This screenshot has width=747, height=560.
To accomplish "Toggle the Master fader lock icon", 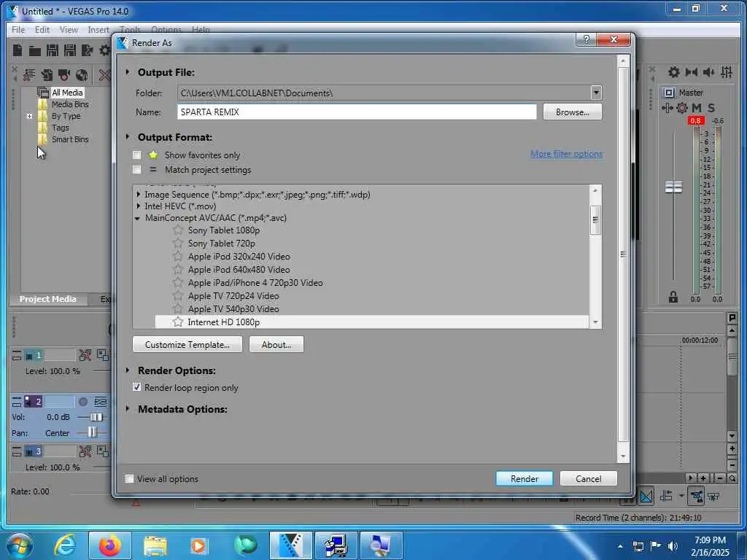I will pos(673,297).
